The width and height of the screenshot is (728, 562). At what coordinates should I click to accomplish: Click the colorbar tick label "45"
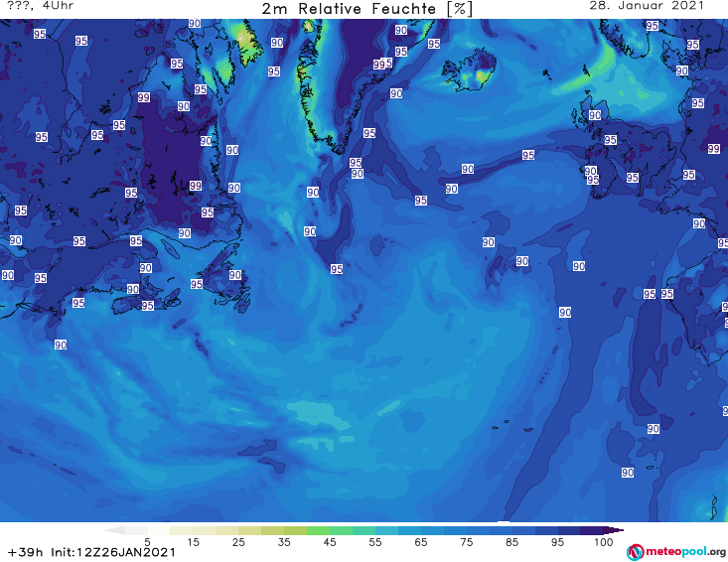[x=330, y=542]
